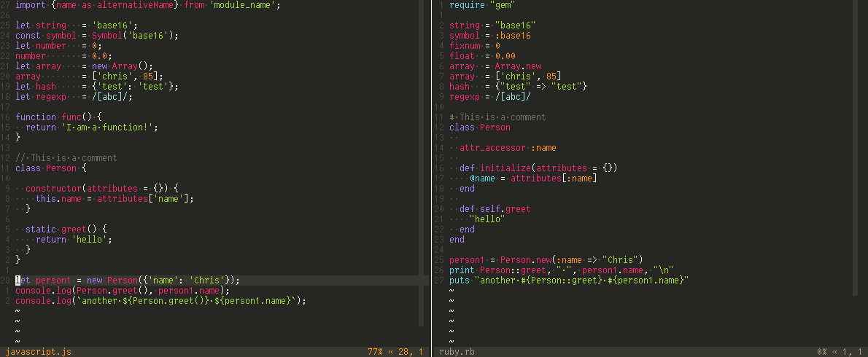The image size is (868, 357).
Task: Click "class Person" line in ruby.rb pane
Action: click(x=479, y=127)
